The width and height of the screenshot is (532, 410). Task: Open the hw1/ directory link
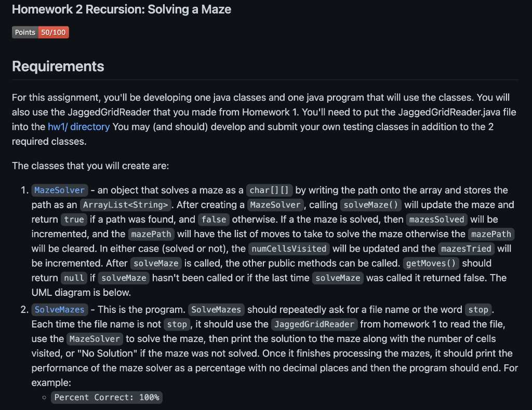79,127
